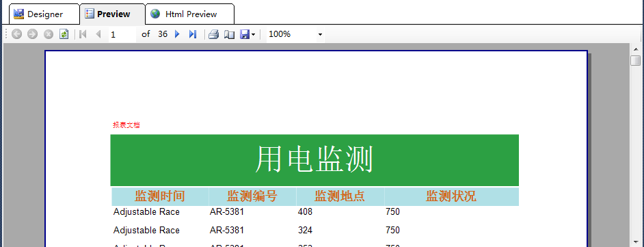This screenshot has height=247, width=644.
Task: Click the vertical scrollbar thumb
Action: tap(636, 60)
